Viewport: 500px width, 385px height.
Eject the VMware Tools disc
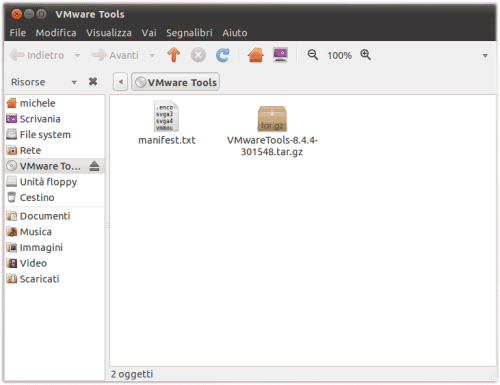tap(94, 166)
